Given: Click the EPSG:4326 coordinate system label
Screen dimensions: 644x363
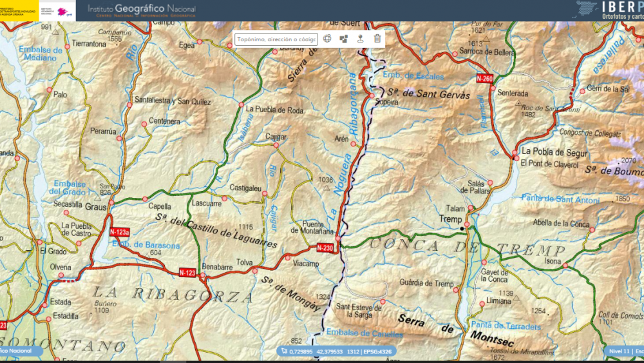Looking at the screenshot, I should (x=379, y=351).
